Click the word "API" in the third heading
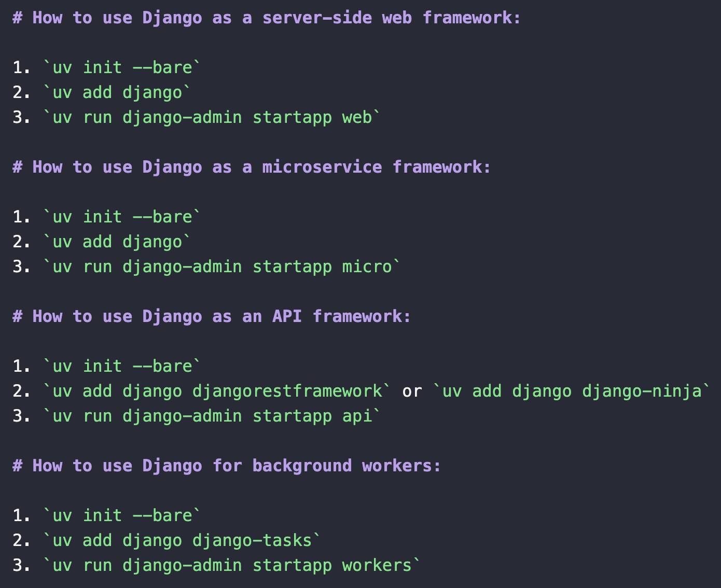 coord(287,316)
